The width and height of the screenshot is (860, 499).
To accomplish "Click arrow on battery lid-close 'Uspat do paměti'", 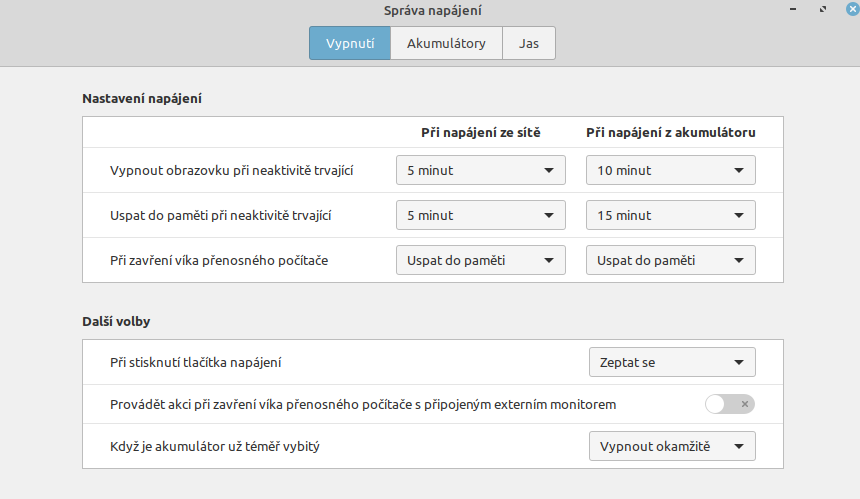I will (x=738, y=260).
